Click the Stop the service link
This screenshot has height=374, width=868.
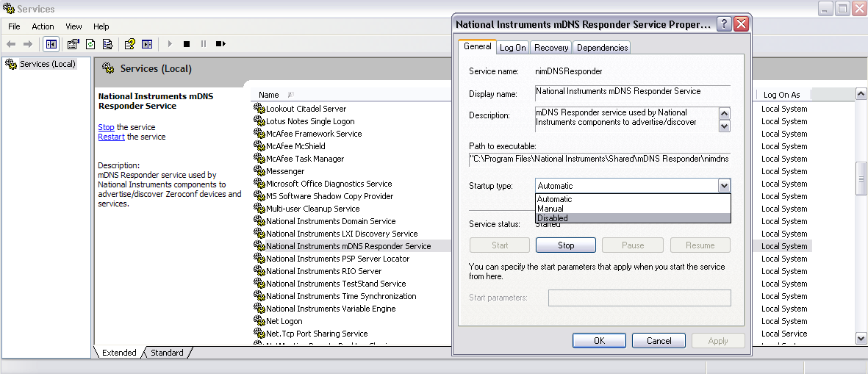click(107, 126)
